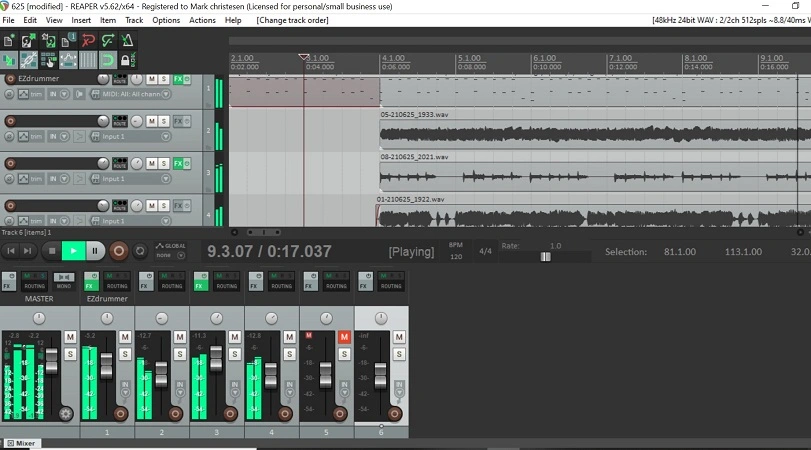Open the Insert menu
Viewport: 811px width, 450px height.
coord(81,20)
